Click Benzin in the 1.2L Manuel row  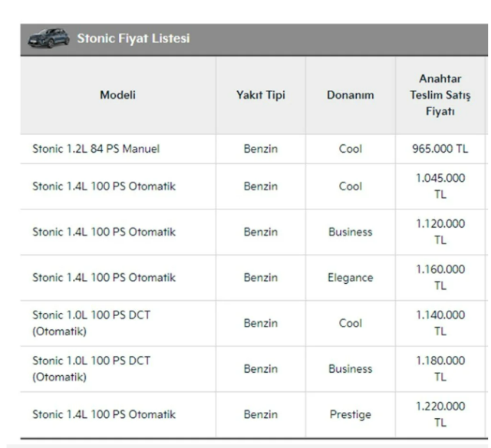click(260, 150)
